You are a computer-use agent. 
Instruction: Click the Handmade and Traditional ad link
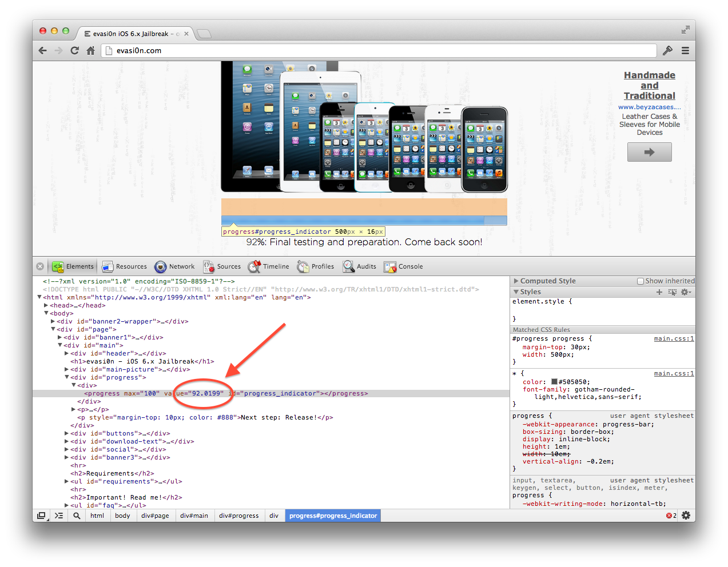(649, 86)
